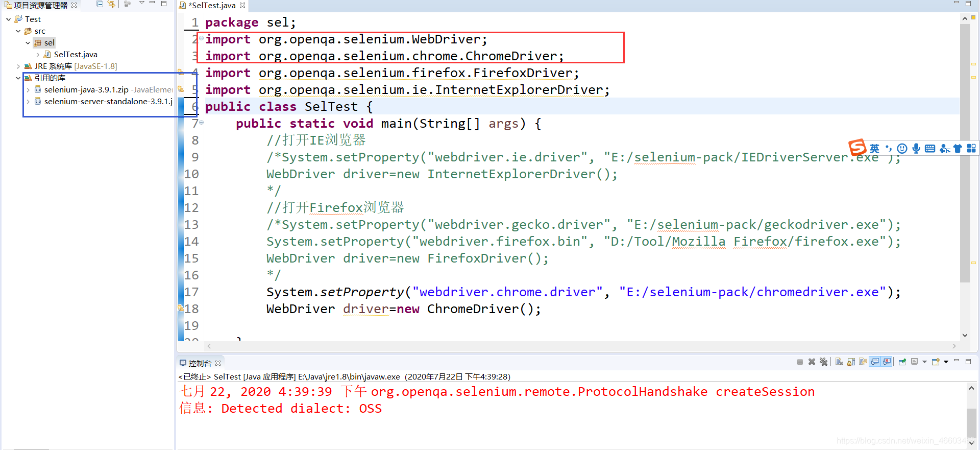Open Sogou skin shirt icon
Viewport: 980px width, 450px height.
(958, 149)
